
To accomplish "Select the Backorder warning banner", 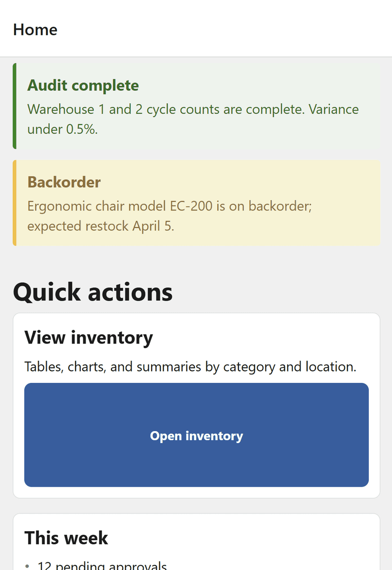I will [x=196, y=202].
